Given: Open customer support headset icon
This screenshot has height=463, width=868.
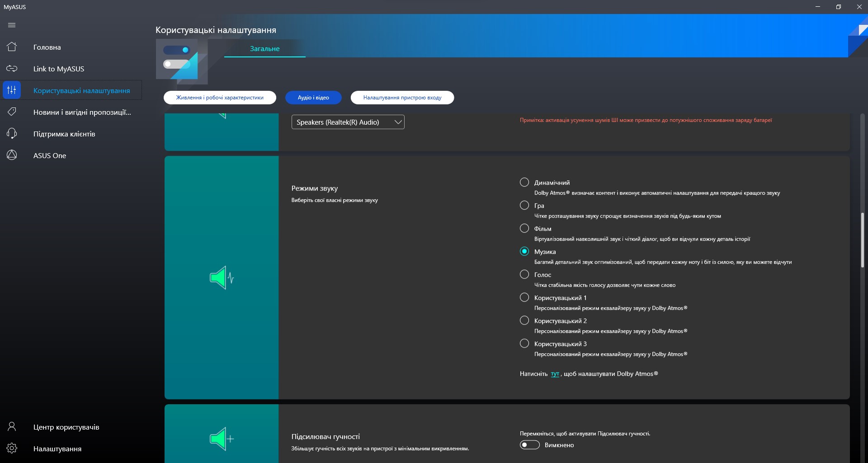Looking at the screenshot, I should point(12,134).
